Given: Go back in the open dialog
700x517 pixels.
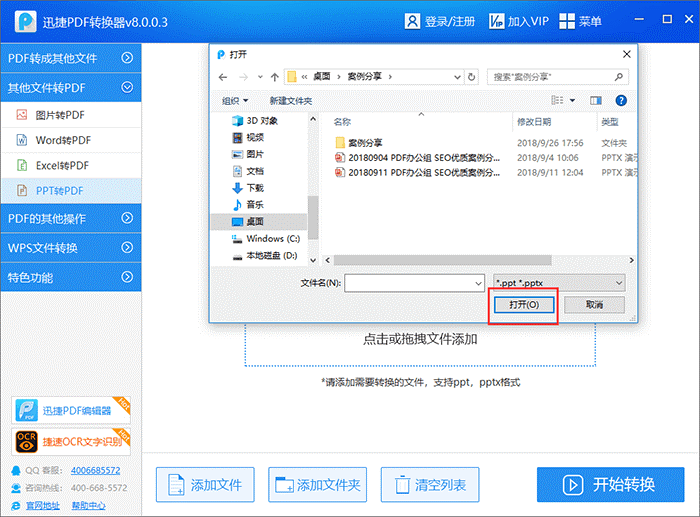Looking at the screenshot, I should pos(223,77).
